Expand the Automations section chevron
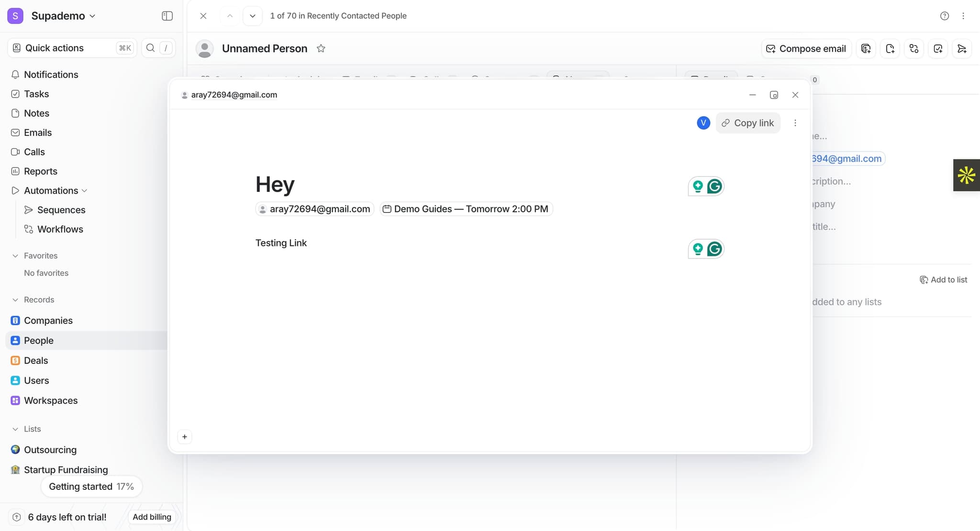This screenshot has width=980, height=531. 84,190
